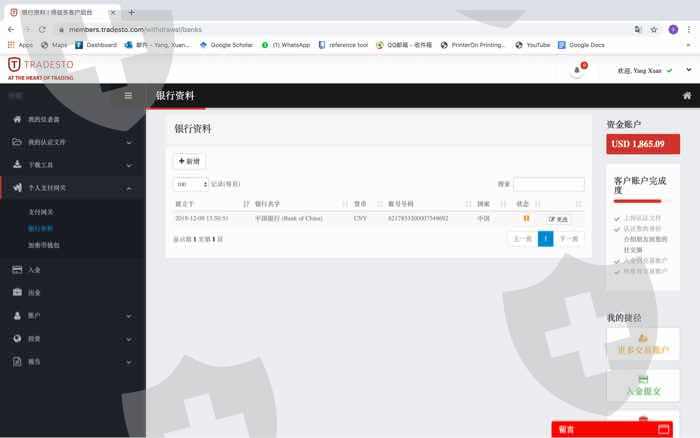
Task: Click the home icon at right of title bar
Action: click(x=687, y=96)
